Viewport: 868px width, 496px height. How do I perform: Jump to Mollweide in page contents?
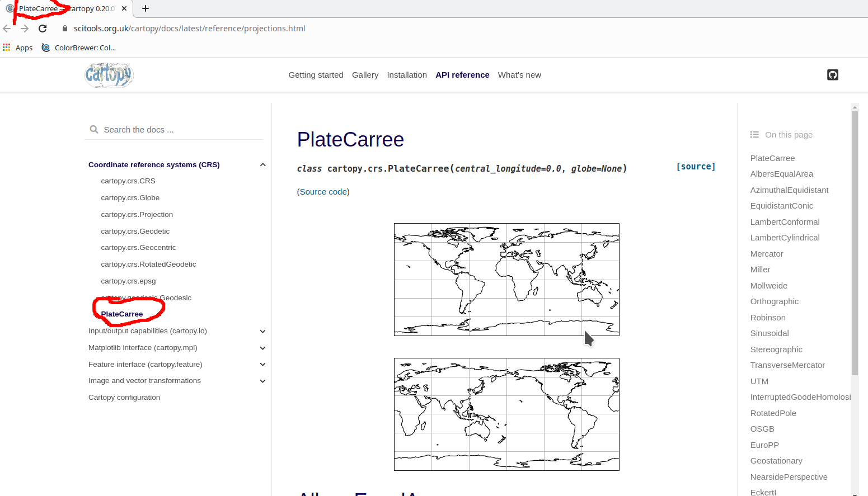(x=768, y=286)
